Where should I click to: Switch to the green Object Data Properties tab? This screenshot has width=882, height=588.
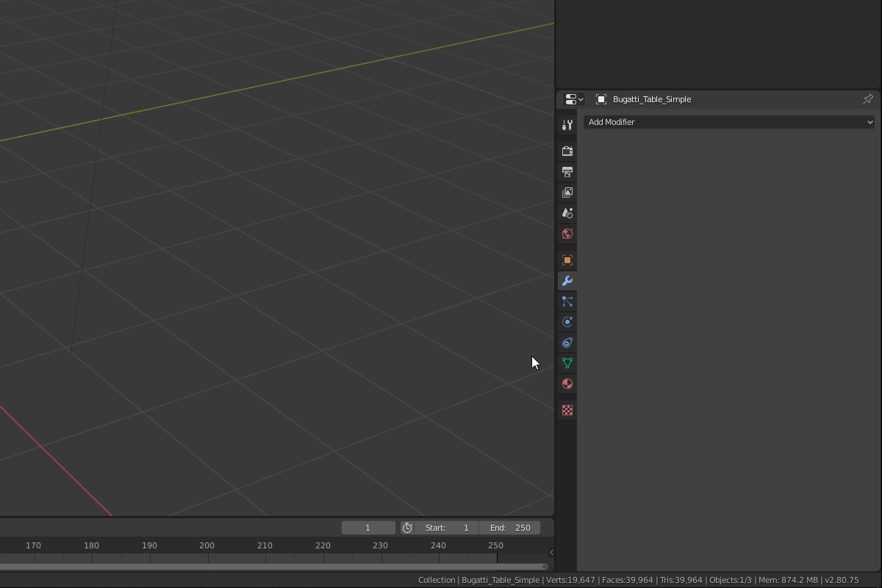(x=567, y=362)
